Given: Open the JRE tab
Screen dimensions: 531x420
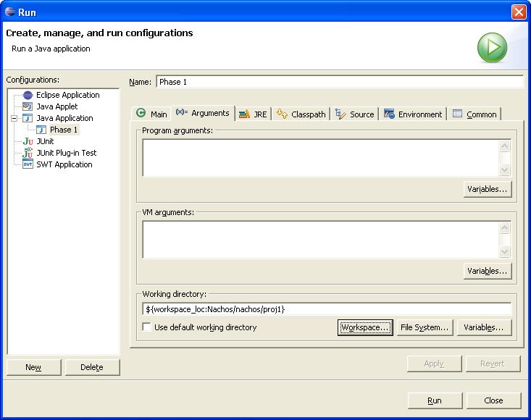Looking at the screenshot, I should pyautogui.click(x=253, y=114).
